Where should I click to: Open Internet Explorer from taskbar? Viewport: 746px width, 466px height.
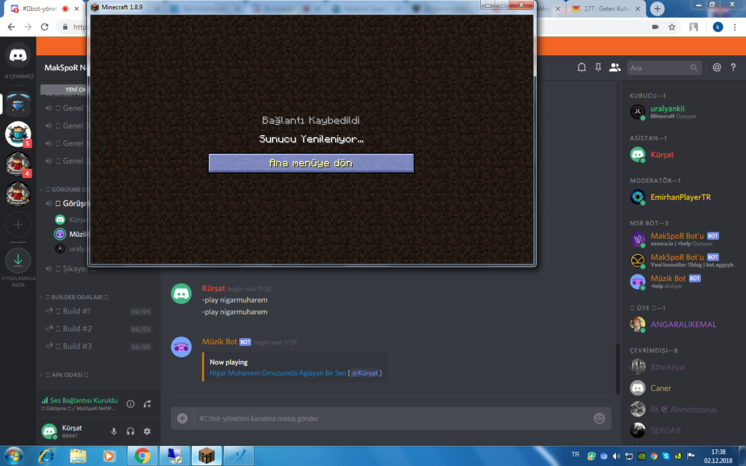(x=46, y=456)
